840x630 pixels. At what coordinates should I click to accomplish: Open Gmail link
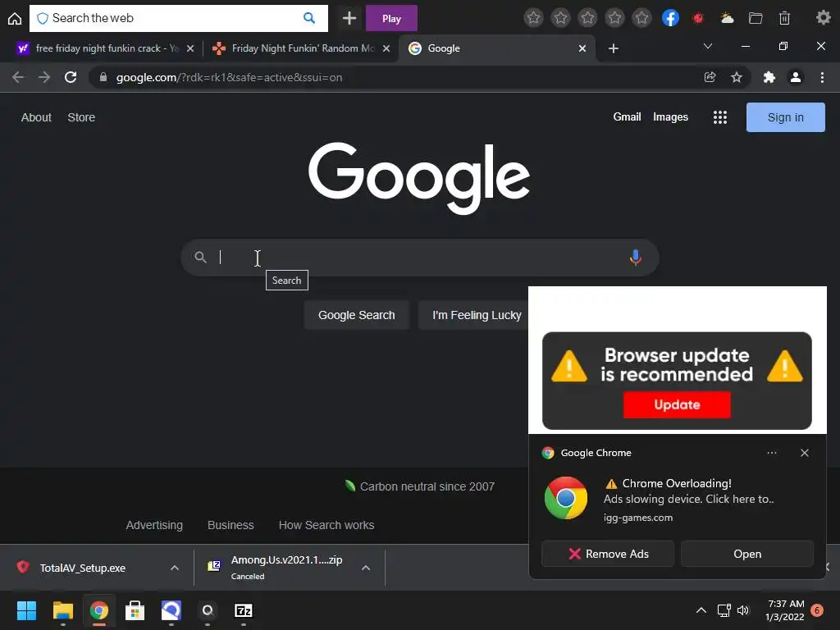[627, 116]
